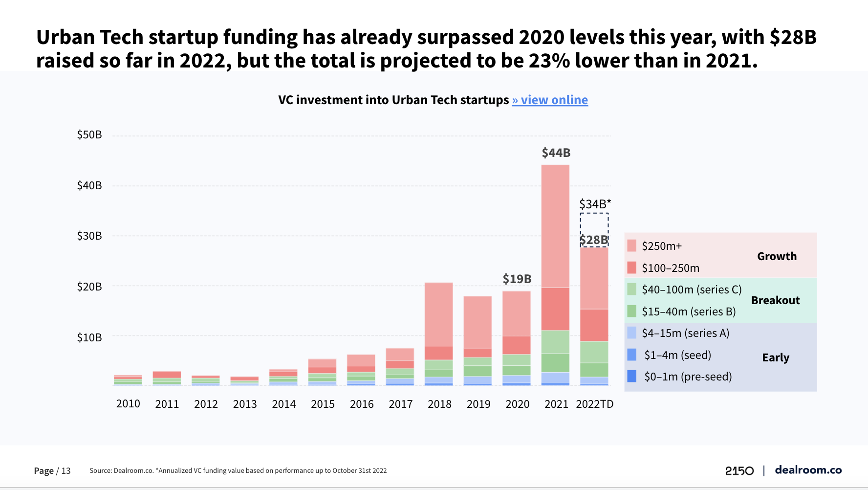Select the 2022TD axis label

(594, 404)
